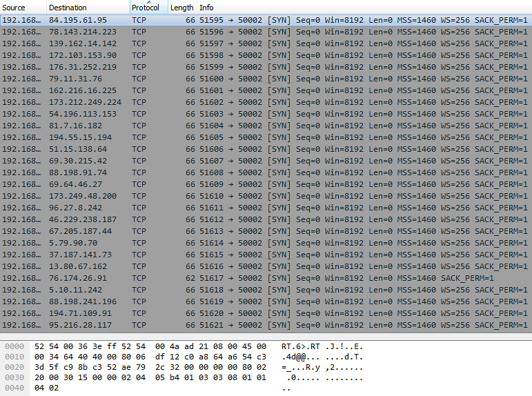Select the packet destined for 84.195.61.95
The height and width of the screenshot is (396, 532).
pos(77,20)
